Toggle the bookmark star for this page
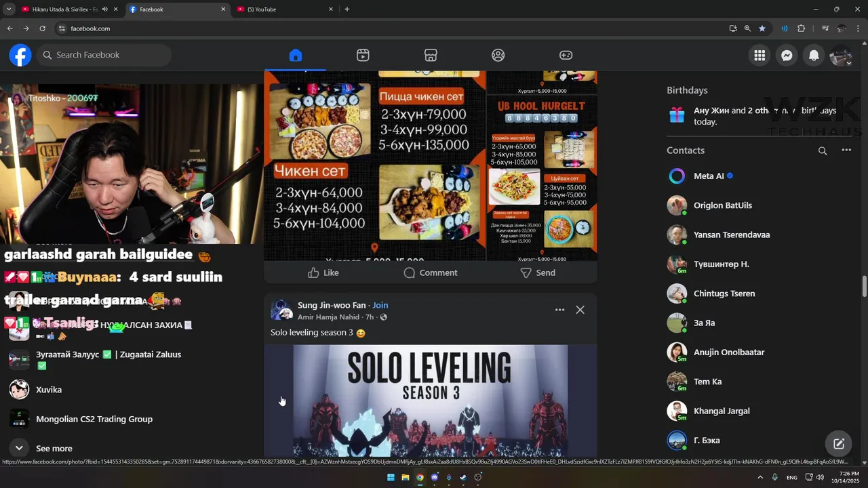 (x=762, y=28)
